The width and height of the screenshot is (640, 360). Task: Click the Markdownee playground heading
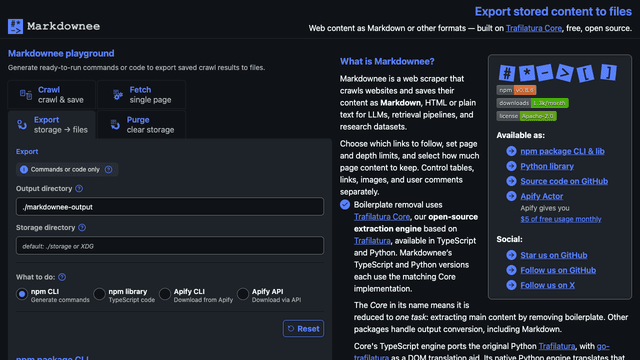(x=61, y=53)
